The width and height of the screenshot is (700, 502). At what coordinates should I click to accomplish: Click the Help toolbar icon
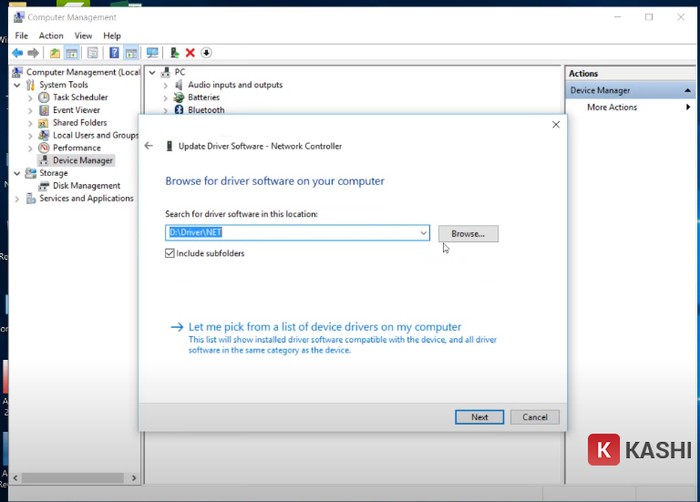click(x=114, y=52)
